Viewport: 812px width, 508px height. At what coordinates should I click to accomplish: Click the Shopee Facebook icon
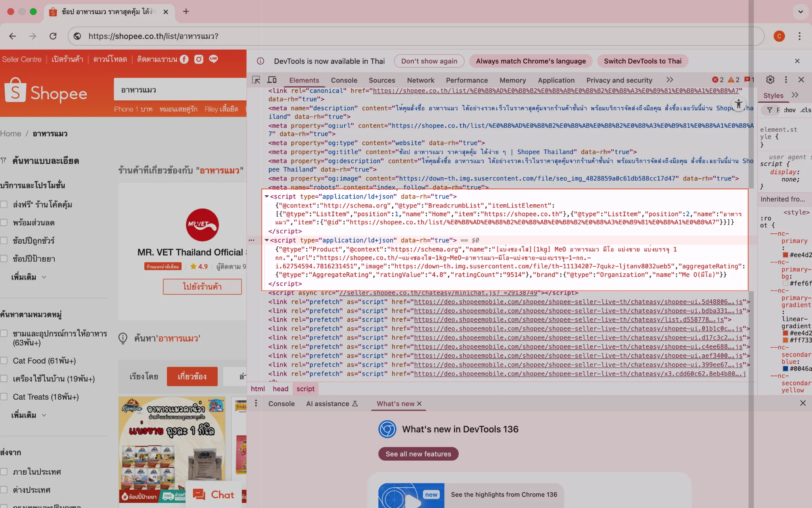coord(184,59)
